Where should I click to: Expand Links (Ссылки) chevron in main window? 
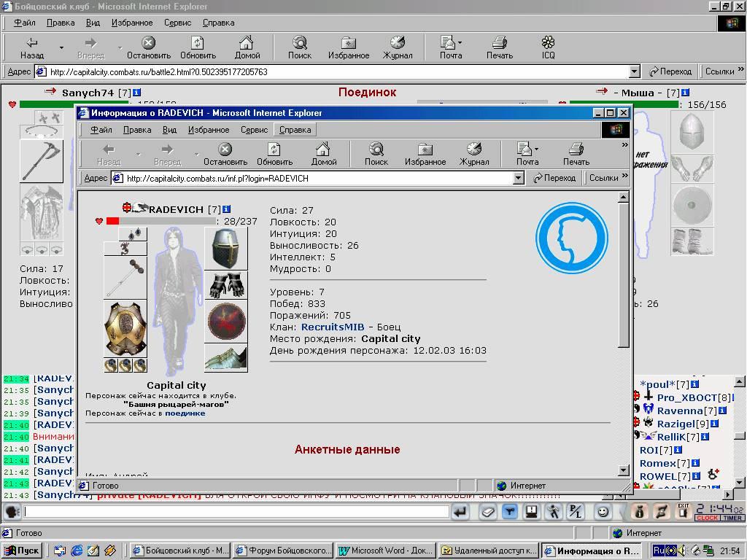pyautogui.click(x=740, y=69)
